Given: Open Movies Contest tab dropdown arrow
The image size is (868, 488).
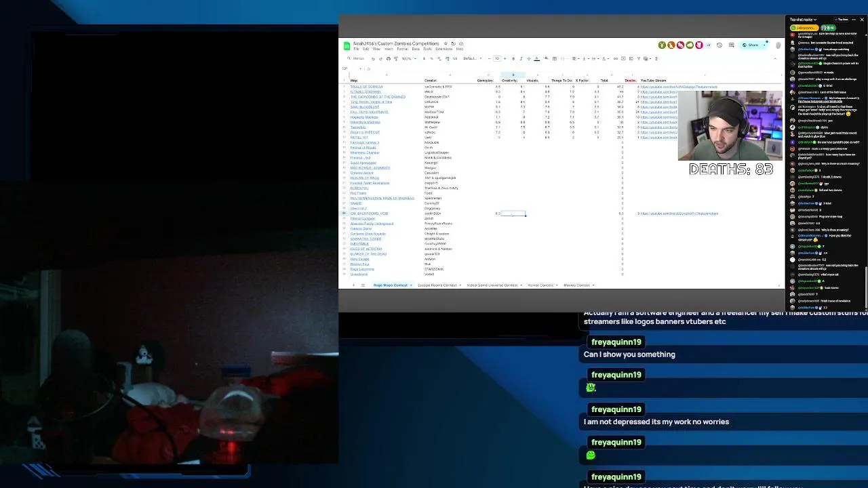Looking at the screenshot, I should (x=593, y=285).
